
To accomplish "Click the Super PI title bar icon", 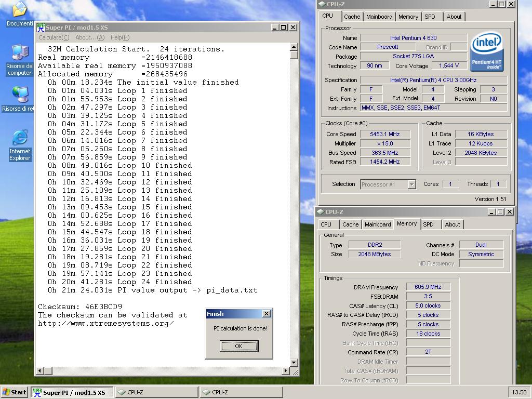I will (x=41, y=28).
